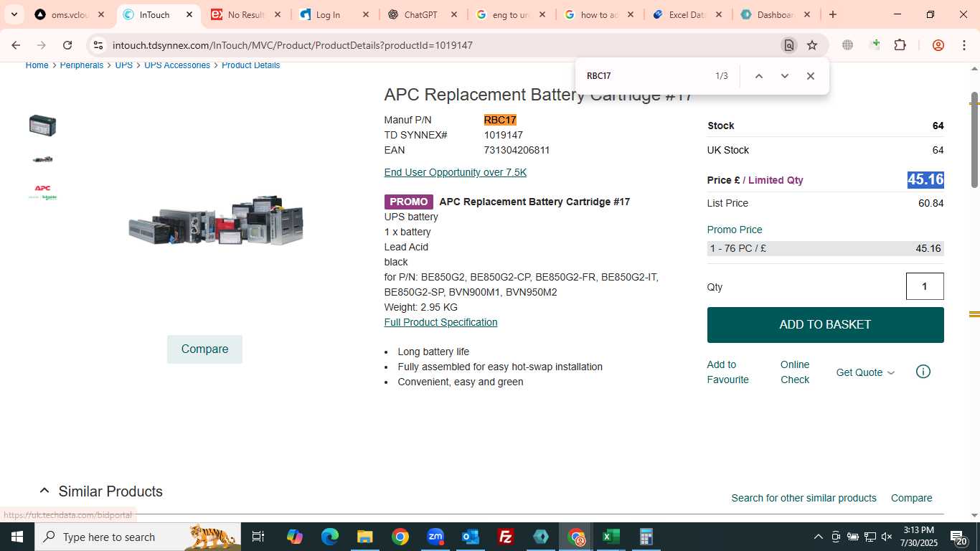Click Add to Favourite link
Image resolution: width=980 pixels, height=551 pixels.
pyautogui.click(x=727, y=372)
